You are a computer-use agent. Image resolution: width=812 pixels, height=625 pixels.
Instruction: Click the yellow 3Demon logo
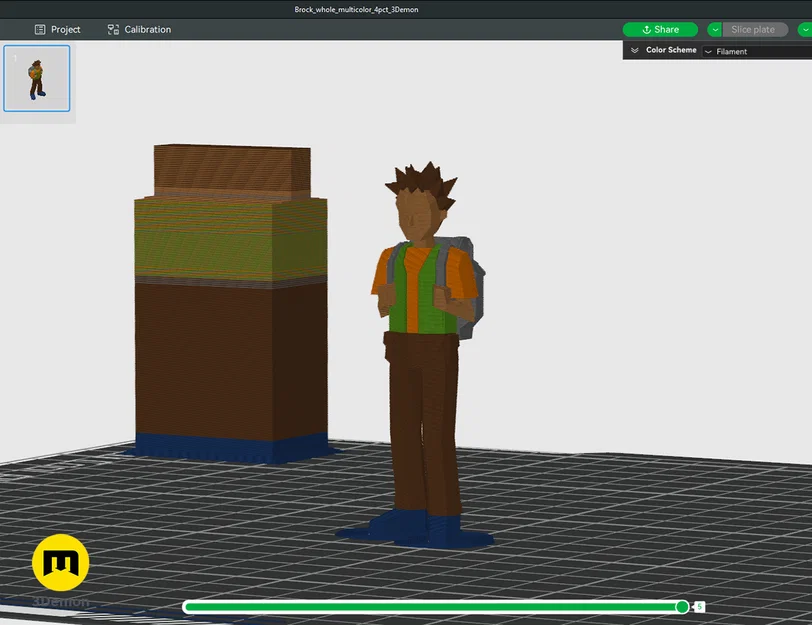point(62,562)
